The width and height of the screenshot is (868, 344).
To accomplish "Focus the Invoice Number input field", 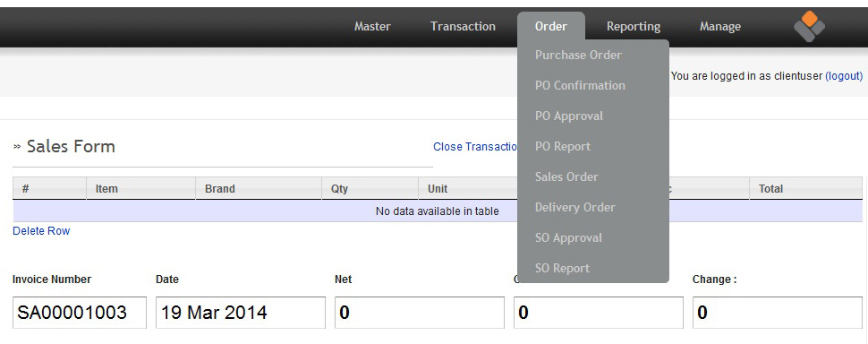I will [80, 313].
